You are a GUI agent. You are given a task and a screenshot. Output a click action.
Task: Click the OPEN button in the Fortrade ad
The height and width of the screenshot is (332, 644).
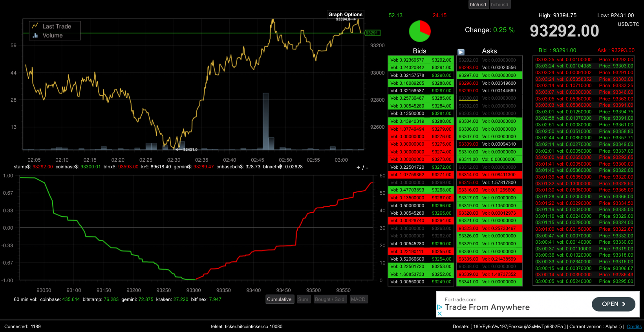(x=613, y=304)
